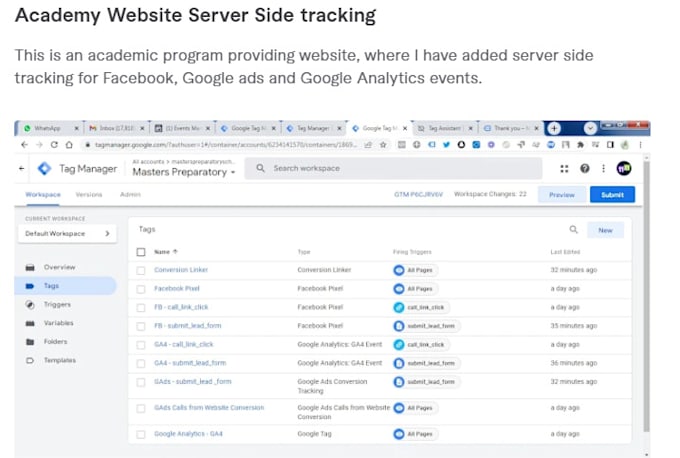Open the Google apps grid icon
Screen dimensions: 680x458
point(565,169)
